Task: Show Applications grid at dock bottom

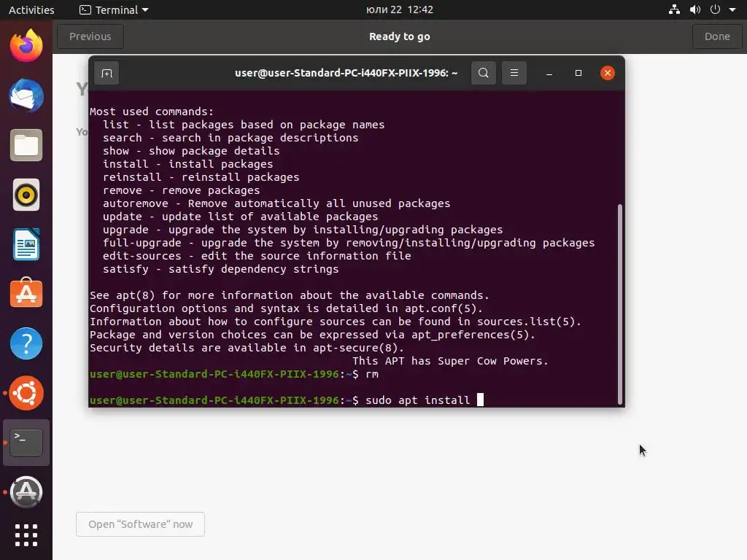Action: (26, 535)
